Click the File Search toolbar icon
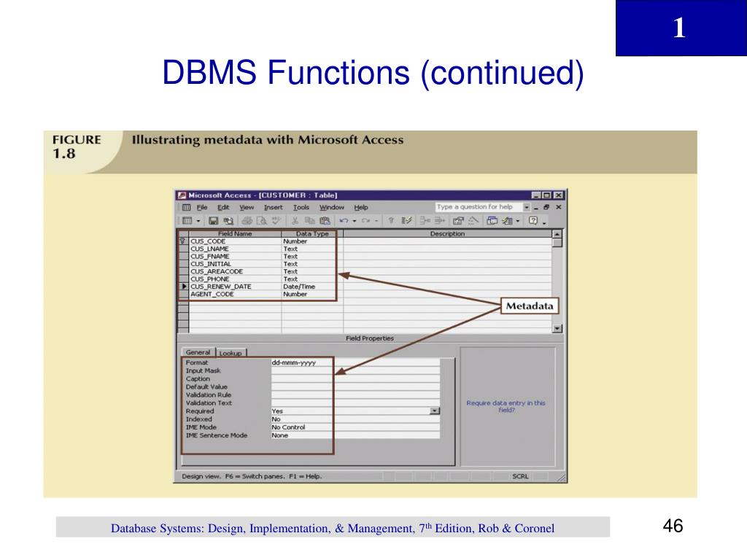747x560 pixels. pyautogui.click(x=228, y=221)
